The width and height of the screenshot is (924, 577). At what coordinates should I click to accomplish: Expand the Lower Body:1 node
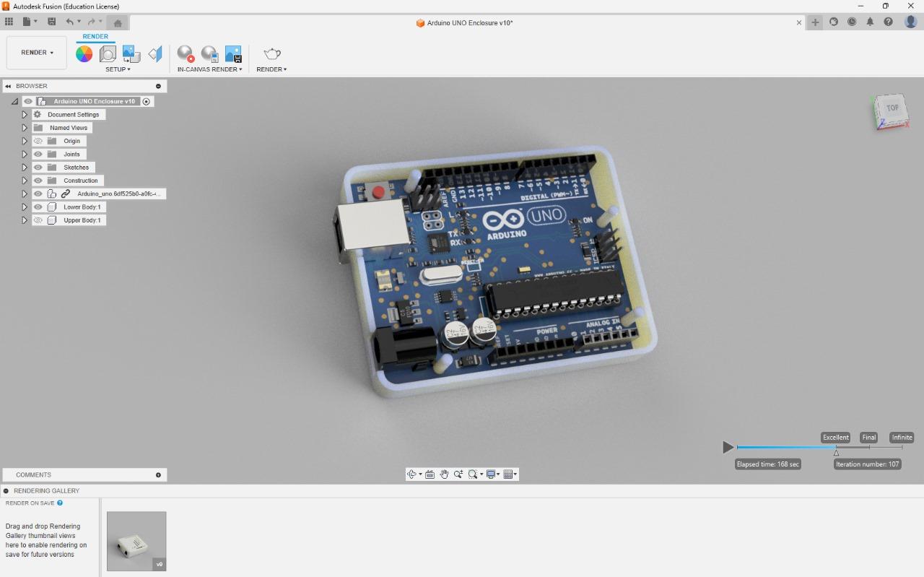[25, 207]
